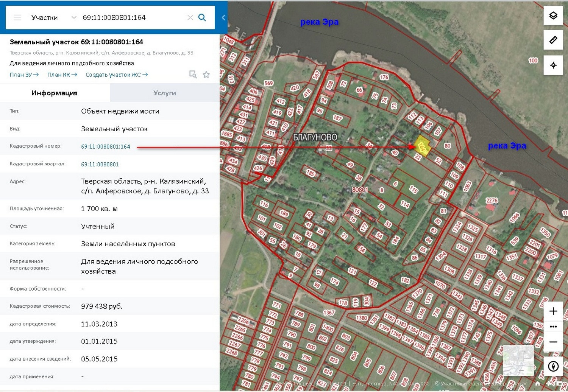Activate the ruler measurement tool
568x392 pixels.
click(x=553, y=40)
